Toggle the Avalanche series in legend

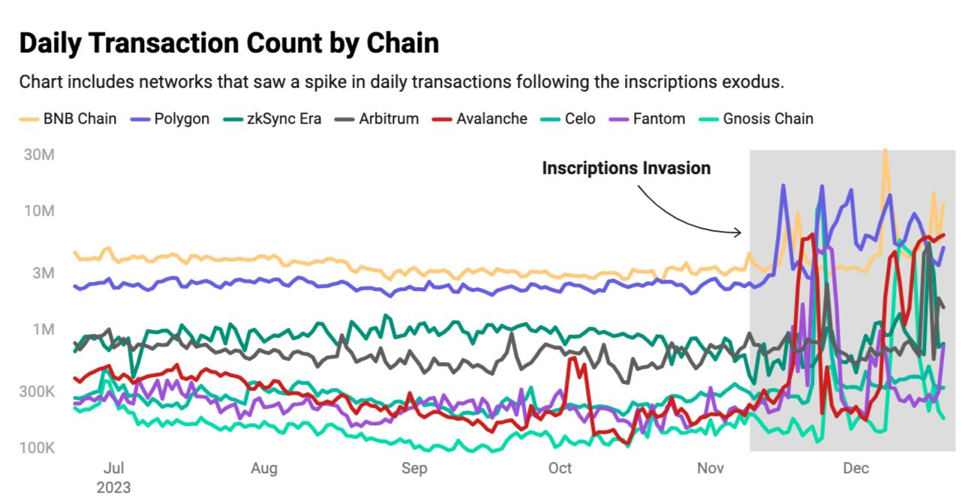click(x=480, y=118)
